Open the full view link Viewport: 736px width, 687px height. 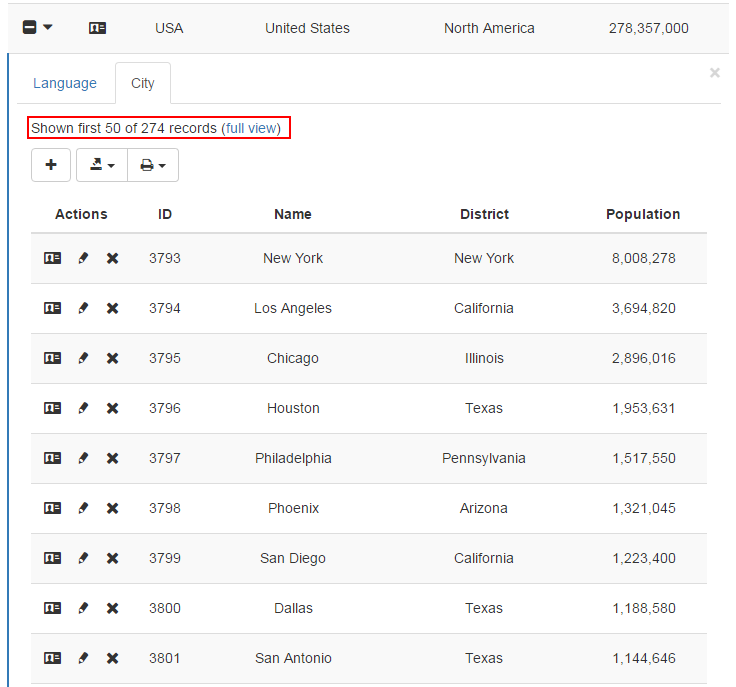(251, 128)
